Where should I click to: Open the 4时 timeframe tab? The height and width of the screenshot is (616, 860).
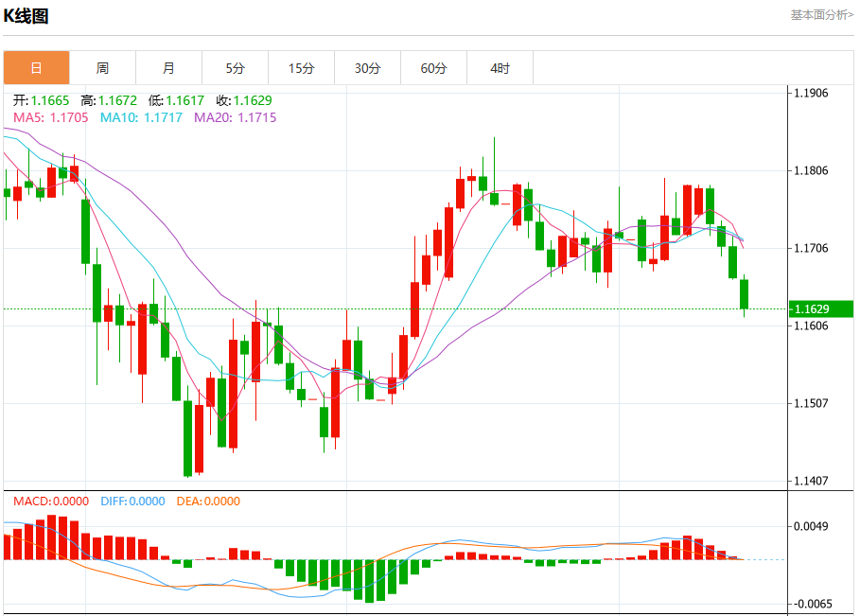tap(500, 68)
